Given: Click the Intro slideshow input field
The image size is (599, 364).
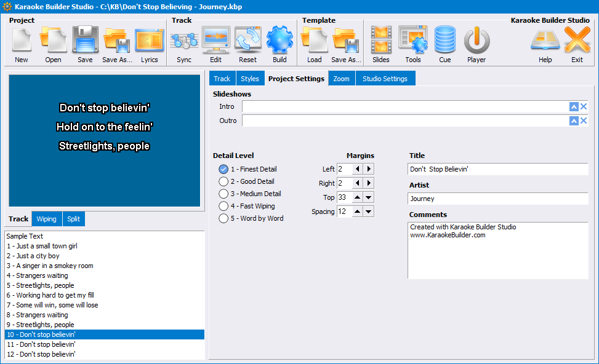Looking at the screenshot, I should pos(405,107).
